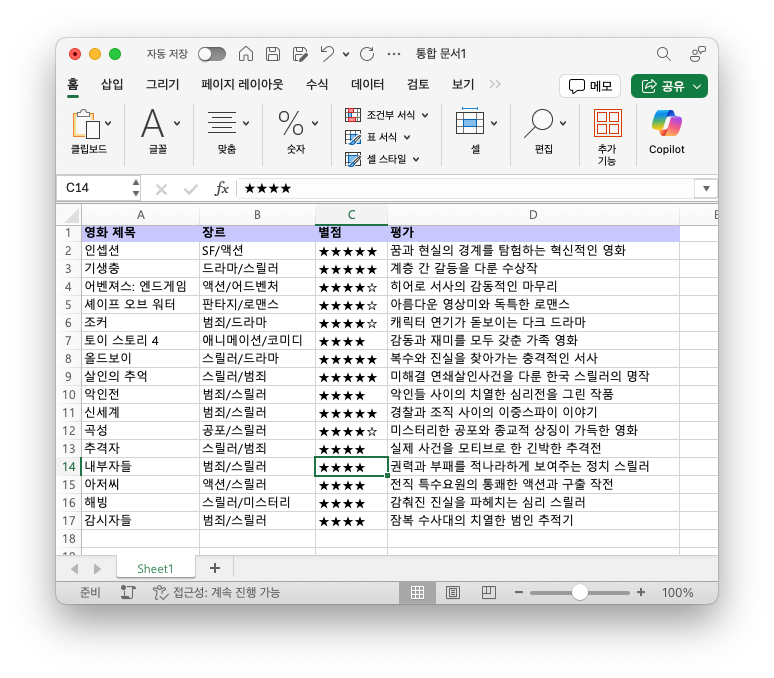Click the 메모 comments button
Screen dimensions: 774x678
590,86
